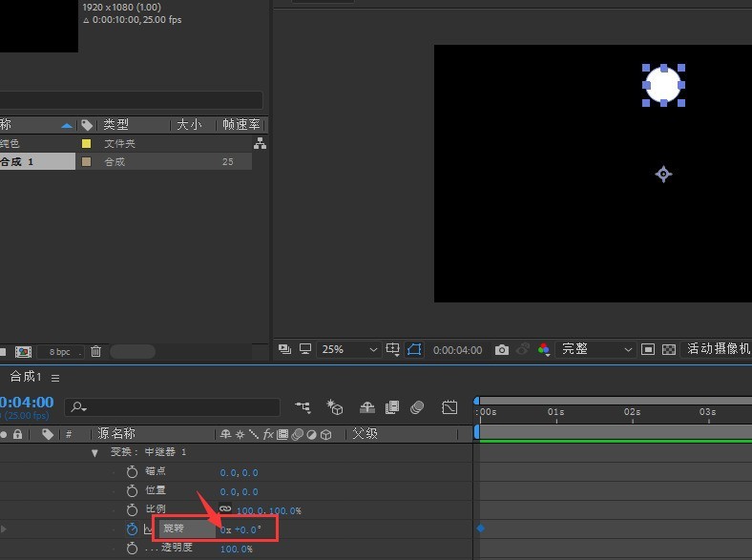Viewport: 752px width, 560px height.
Task: Click the yellow label swatch of 纯色 folder
Action: pos(86,143)
